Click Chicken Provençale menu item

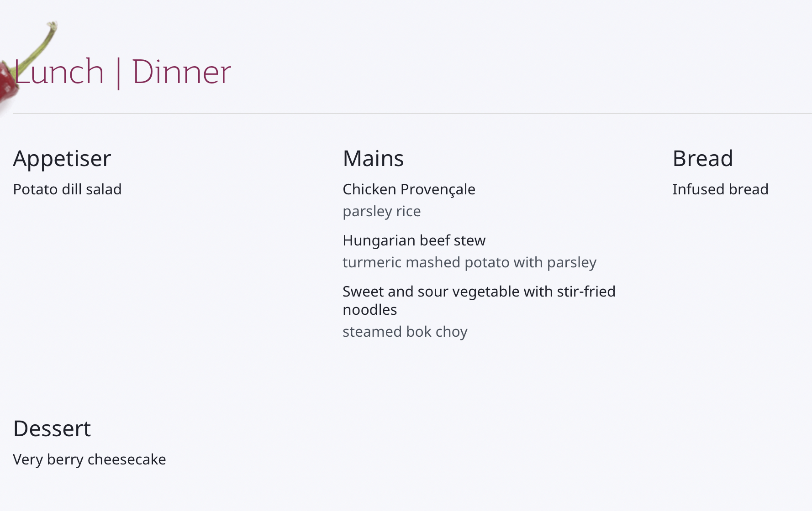(409, 189)
